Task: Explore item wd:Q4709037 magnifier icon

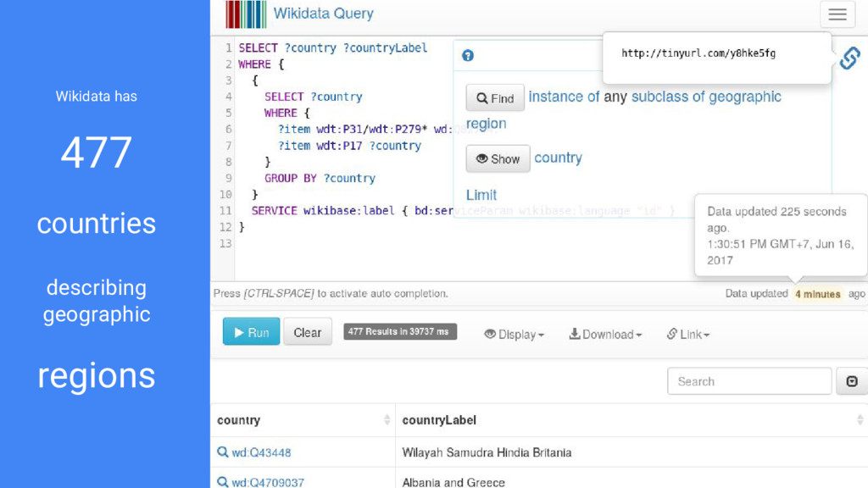Action: [223, 482]
